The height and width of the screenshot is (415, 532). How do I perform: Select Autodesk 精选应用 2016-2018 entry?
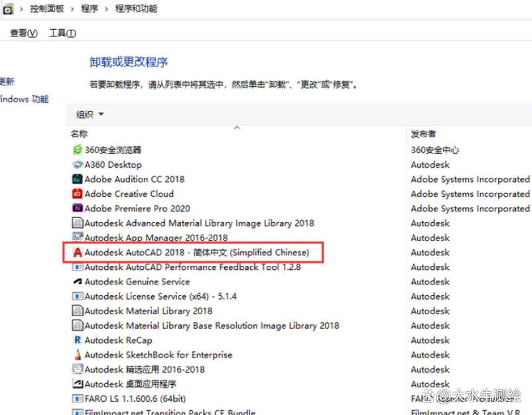(x=145, y=369)
